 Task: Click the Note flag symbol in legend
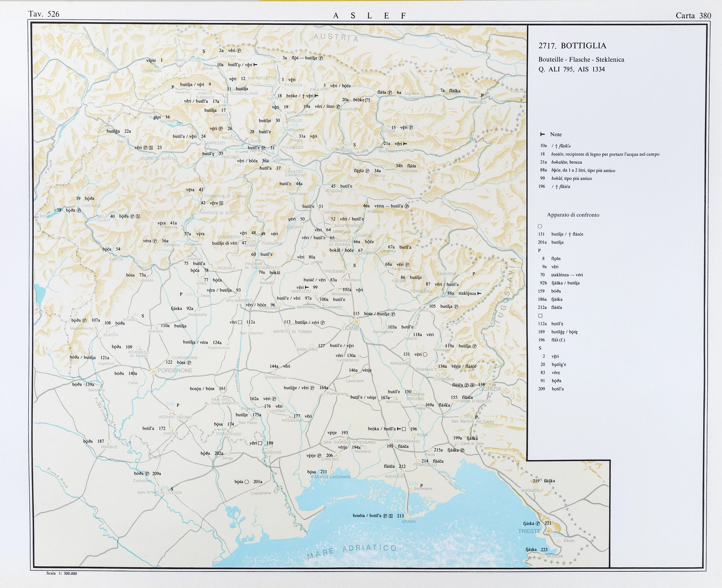pos(542,134)
